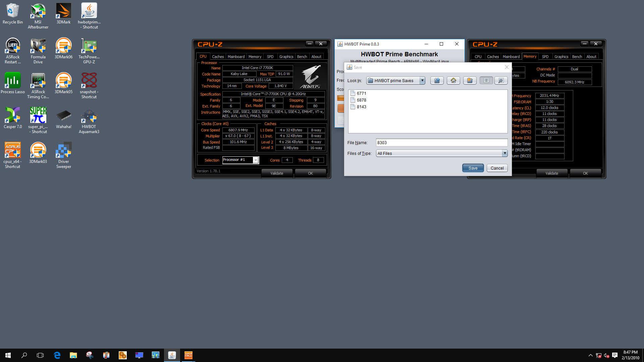Open Memory tab in left CPU-Z window
This screenshot has width=644, height=362.
(x=255, y=57)
